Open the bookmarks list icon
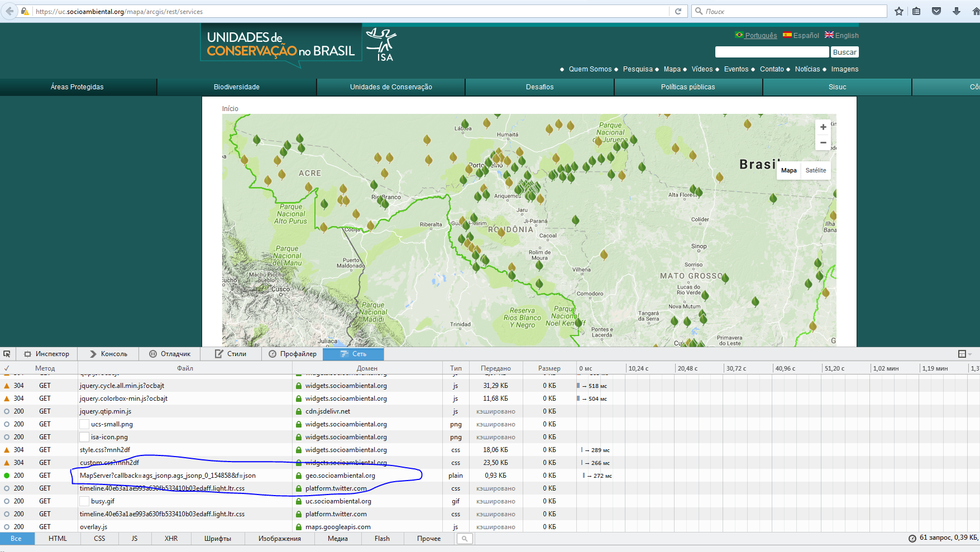 click(916, 11)
